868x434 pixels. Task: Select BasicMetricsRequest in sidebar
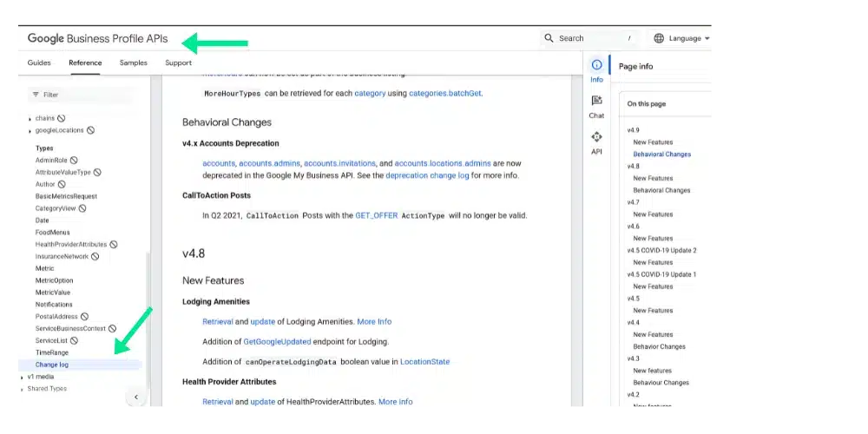pyautogui.click(x=67, y=196)
